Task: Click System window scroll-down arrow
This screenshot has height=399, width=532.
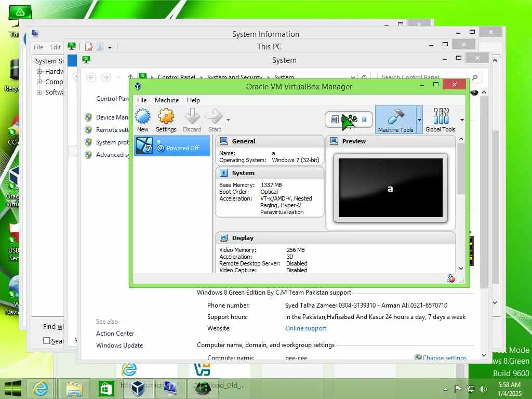Action: (484, 355)
